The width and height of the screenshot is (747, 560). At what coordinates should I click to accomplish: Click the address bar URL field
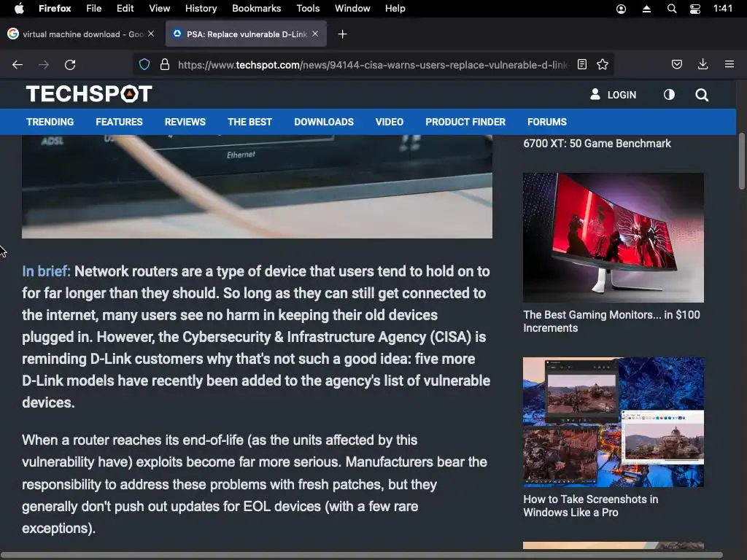pyautogui.click(x=373, y=65)
